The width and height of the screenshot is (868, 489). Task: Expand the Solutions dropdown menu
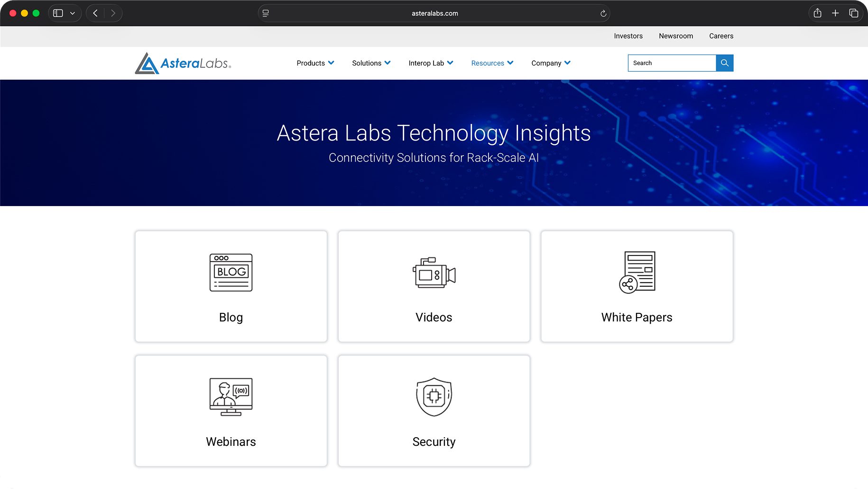[x=371, y=63]
